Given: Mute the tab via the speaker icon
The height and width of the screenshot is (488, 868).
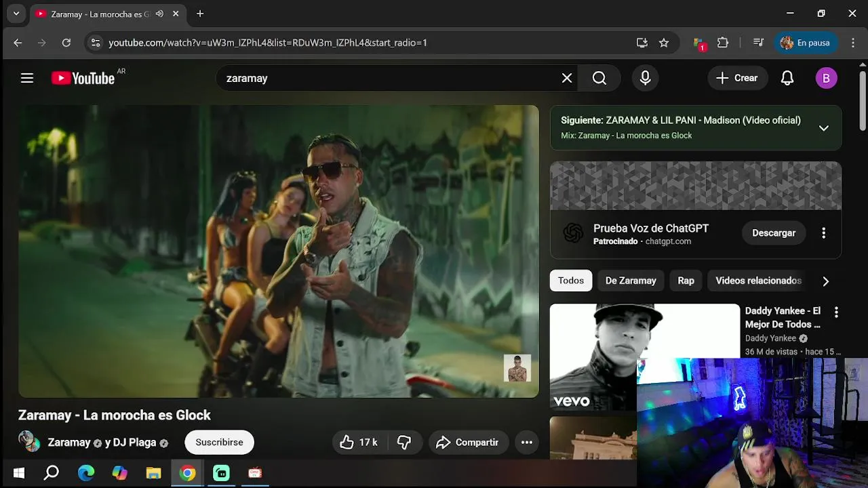Looking at the screenshot, I should point(159,14).
